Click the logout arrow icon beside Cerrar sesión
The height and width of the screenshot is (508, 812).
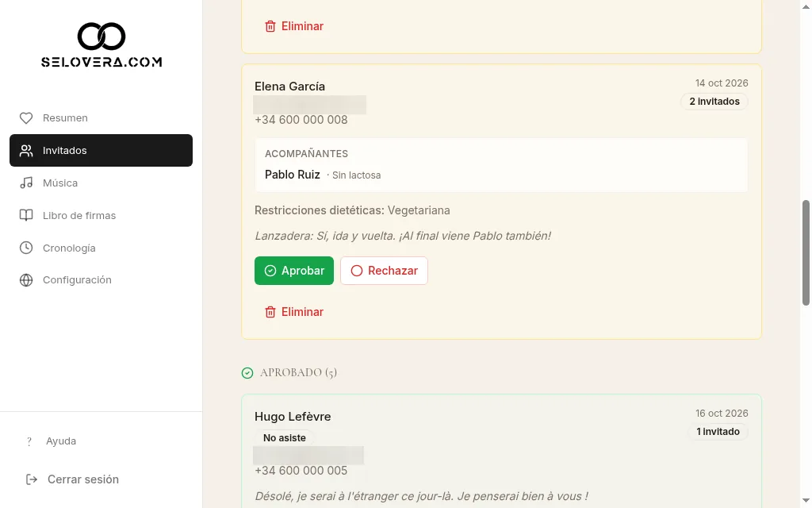coord(32,479)
